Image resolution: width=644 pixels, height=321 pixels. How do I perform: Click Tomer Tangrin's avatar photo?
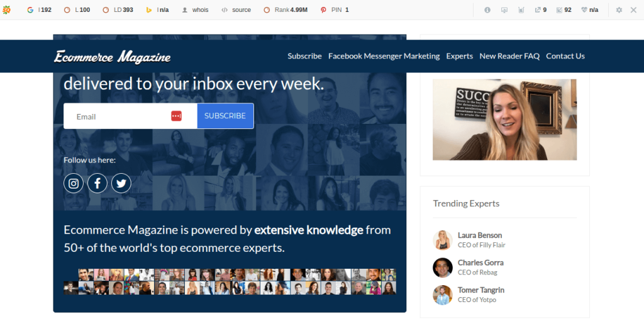(443, 295)
